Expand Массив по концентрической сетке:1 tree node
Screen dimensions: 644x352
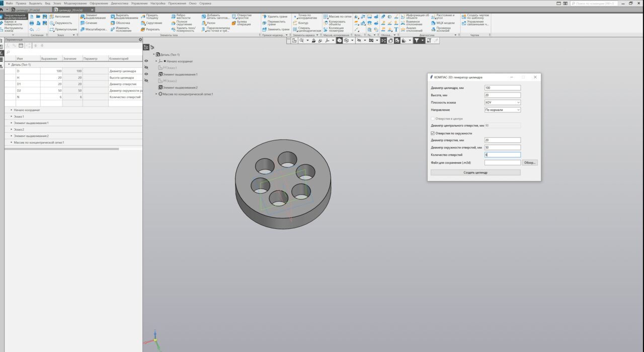tap(156, 94)
